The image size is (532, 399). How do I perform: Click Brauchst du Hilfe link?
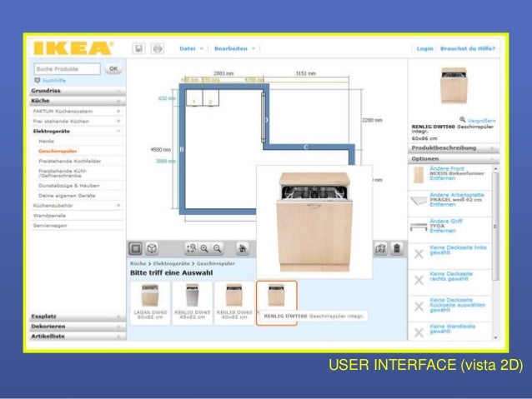pos(468,48)
